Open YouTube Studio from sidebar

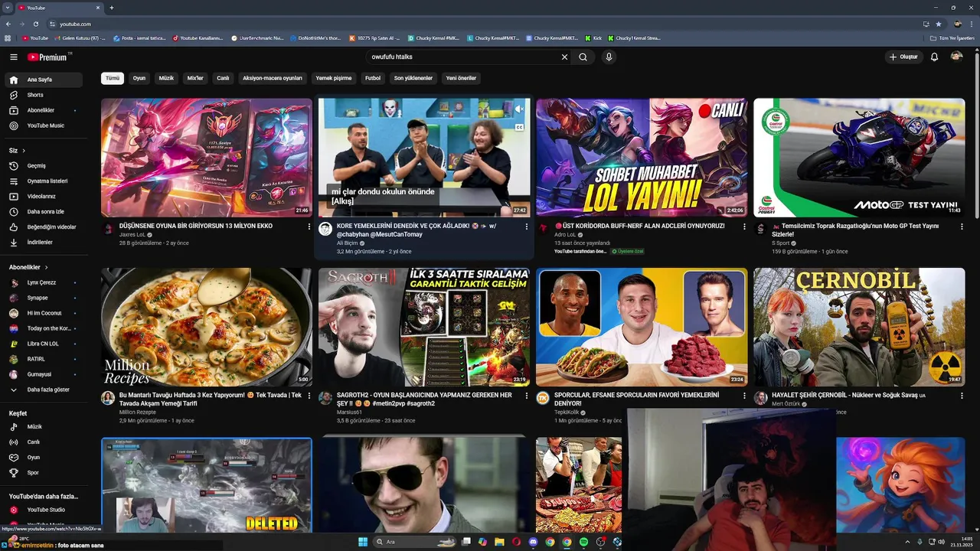(44, 510)
